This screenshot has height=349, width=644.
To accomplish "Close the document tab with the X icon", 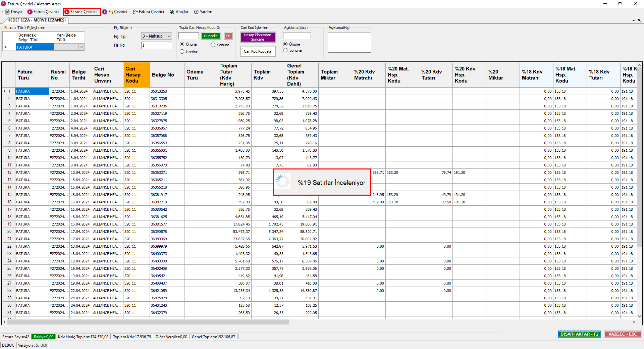I will tap(639, 20).
